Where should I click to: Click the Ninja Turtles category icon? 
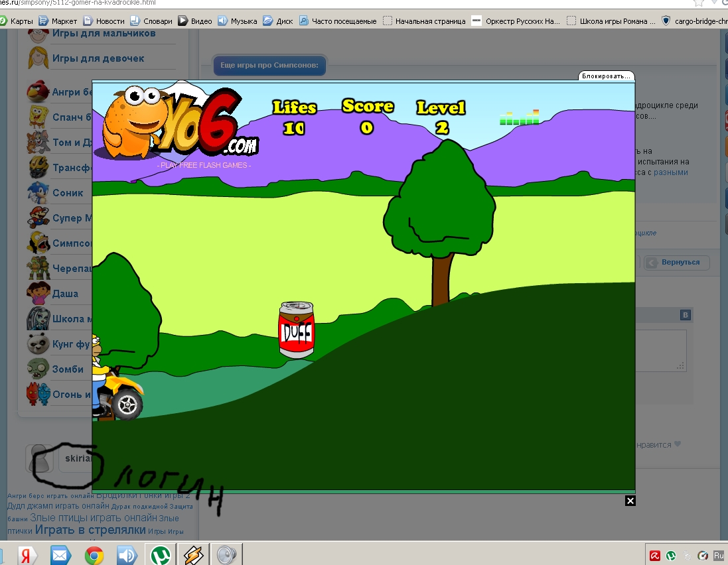click(38, 268)
